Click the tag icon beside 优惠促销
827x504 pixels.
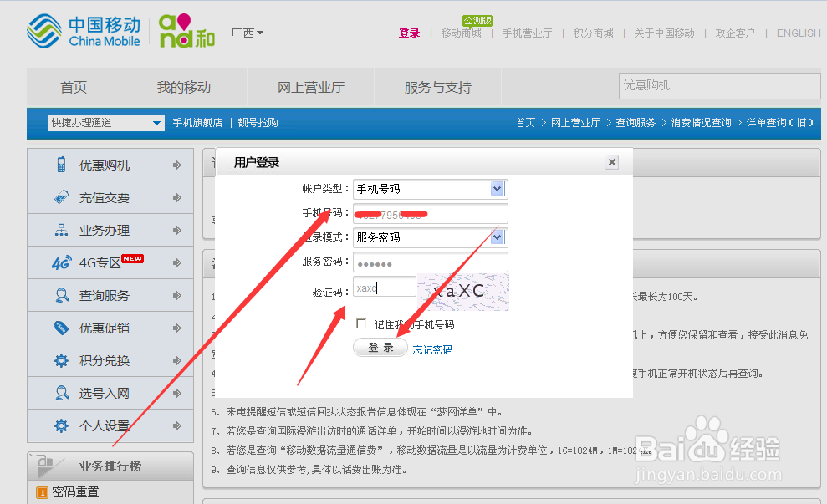coord(61,328)
